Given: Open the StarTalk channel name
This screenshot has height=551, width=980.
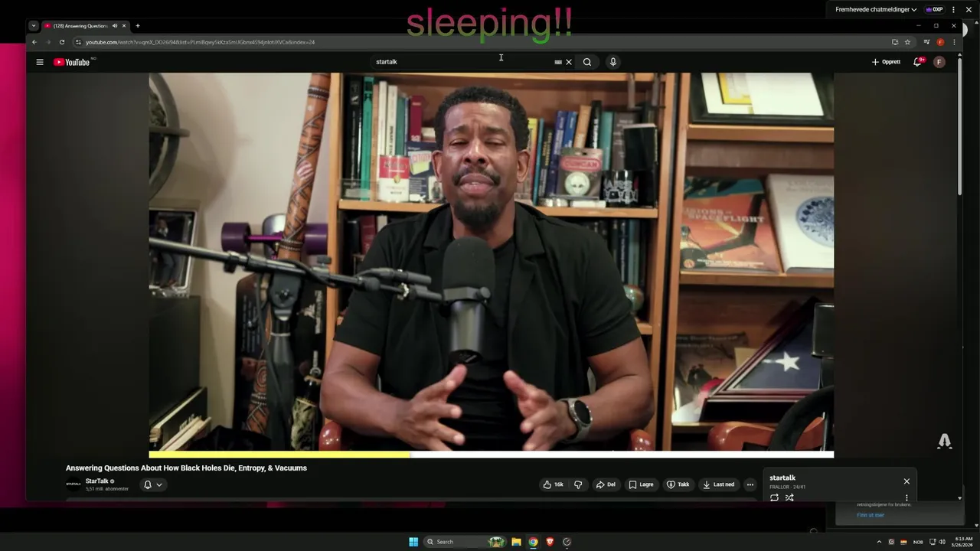Looking at the screenshot, I should [x=96, y=481].
